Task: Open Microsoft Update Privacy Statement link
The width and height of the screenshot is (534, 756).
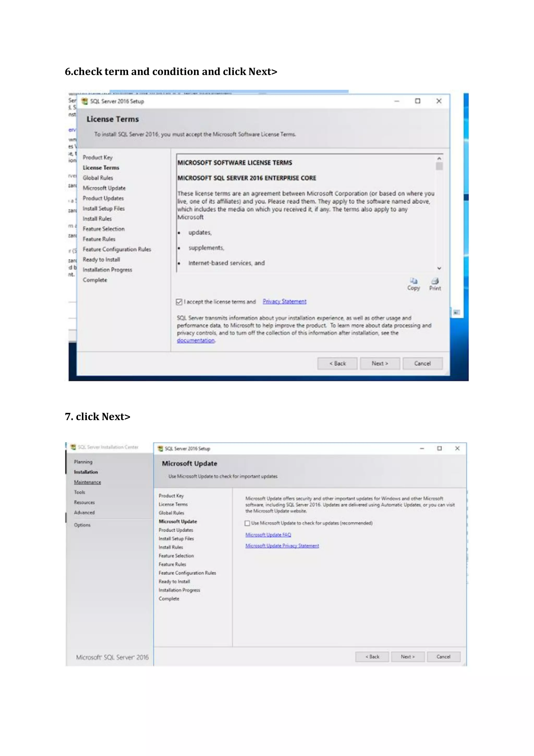Action: (x=282, y=545)
